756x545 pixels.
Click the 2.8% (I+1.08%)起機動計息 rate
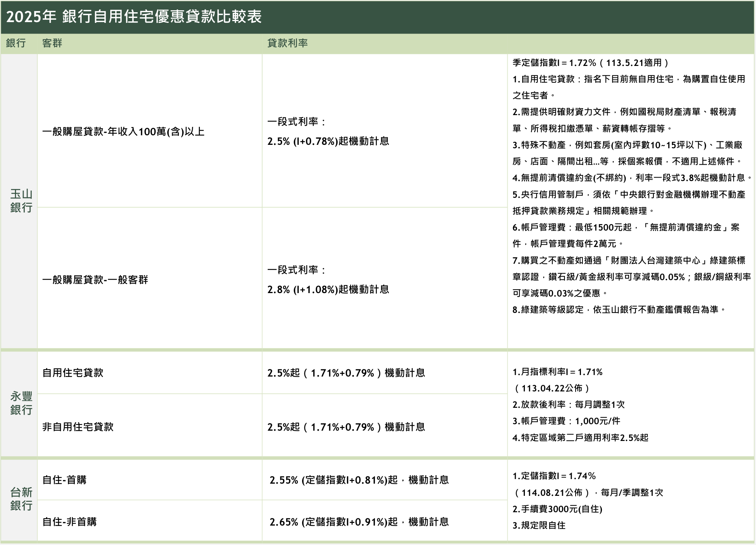tap(328, 290)
